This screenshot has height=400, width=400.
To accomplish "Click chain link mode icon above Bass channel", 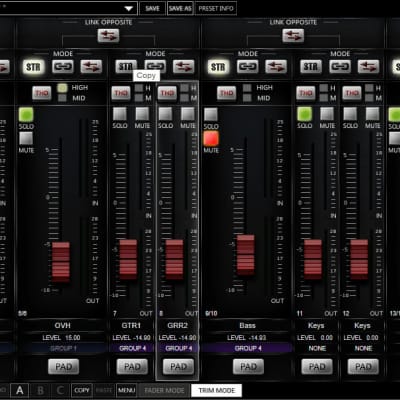I will point(248,67).
